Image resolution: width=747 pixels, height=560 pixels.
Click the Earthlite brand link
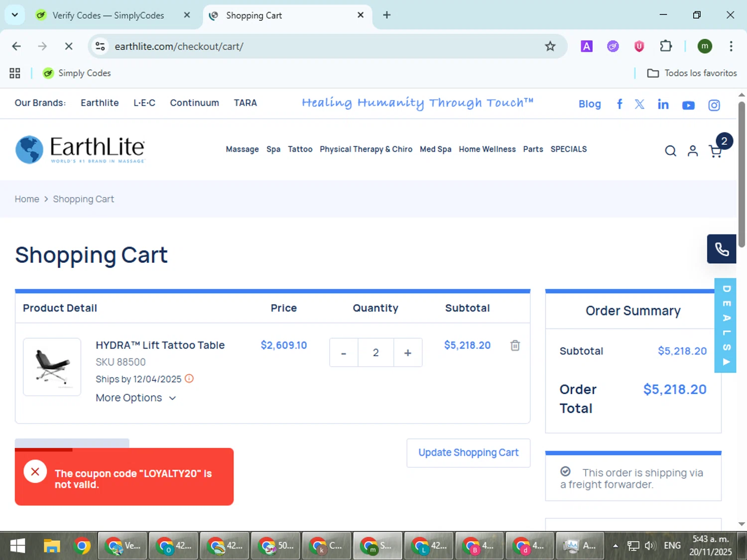pyautogui.click(x=100, y=103)
